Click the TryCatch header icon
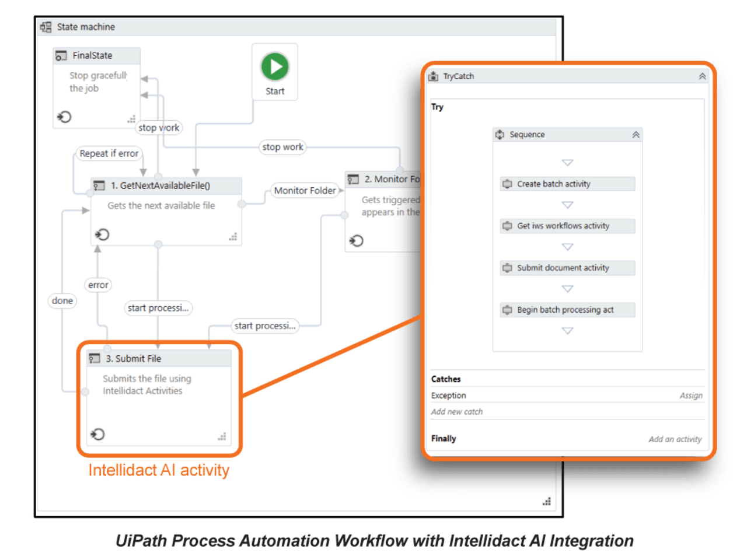 tap(433, 76)
